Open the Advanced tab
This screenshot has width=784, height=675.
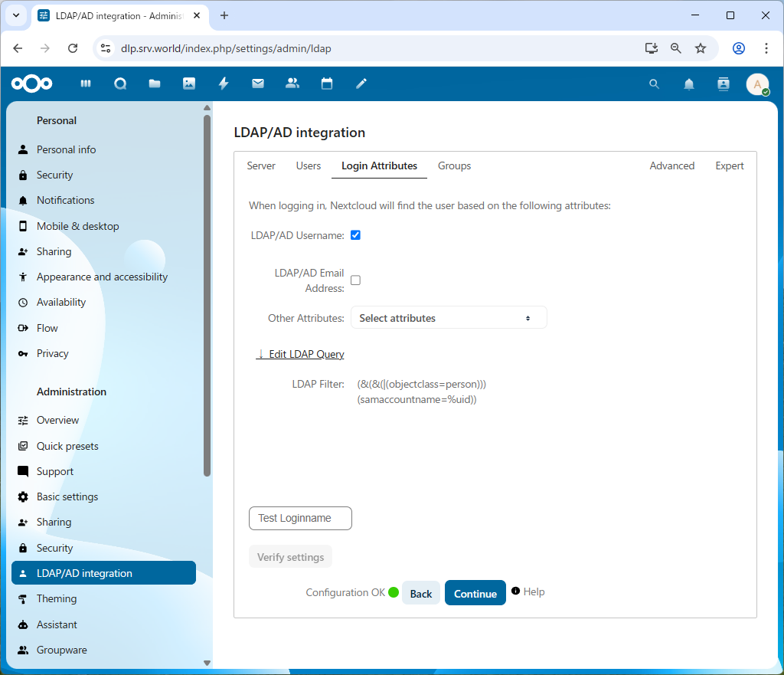click(672, 165)
